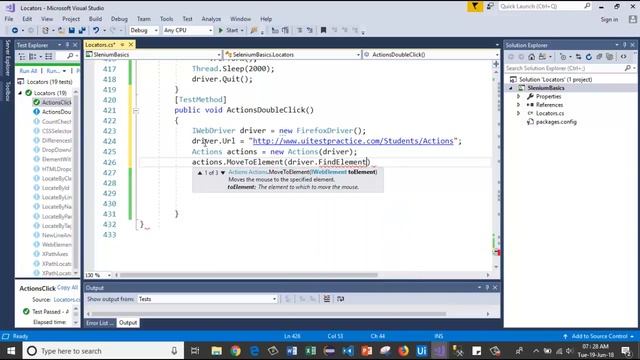The height and width of the screenshot is (360, 640).
Task: Open Firefox from the Windows taskbar
Action: (404, 351)
